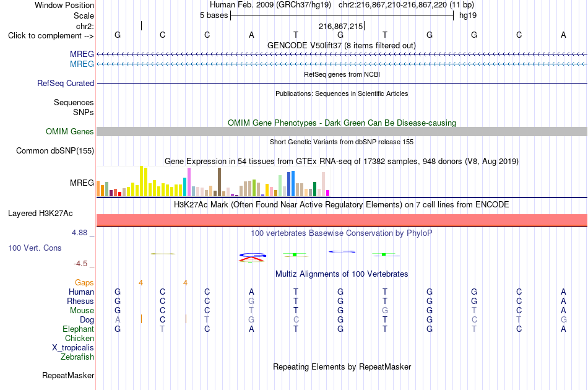Select the Human species label
Screen dimensions: 588x390
tap(81, 292)
